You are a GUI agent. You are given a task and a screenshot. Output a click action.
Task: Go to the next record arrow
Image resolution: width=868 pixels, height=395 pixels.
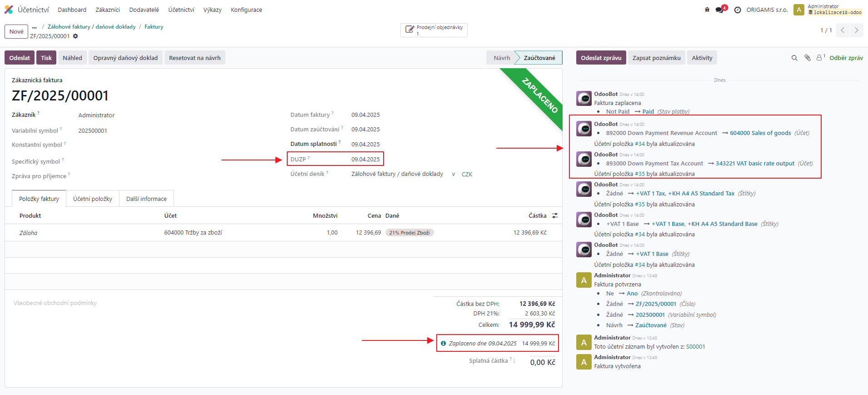click(x=857, y=30)
